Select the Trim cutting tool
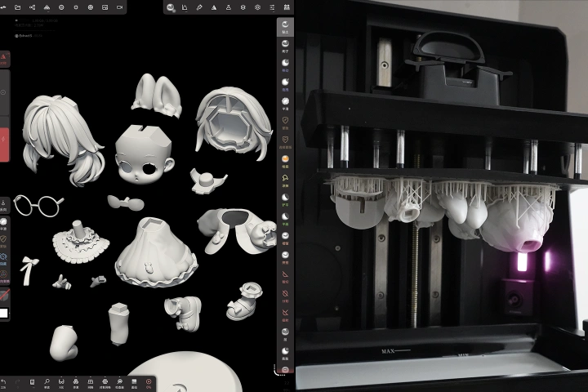Screen dimensions: 588x392 point(285,277)
